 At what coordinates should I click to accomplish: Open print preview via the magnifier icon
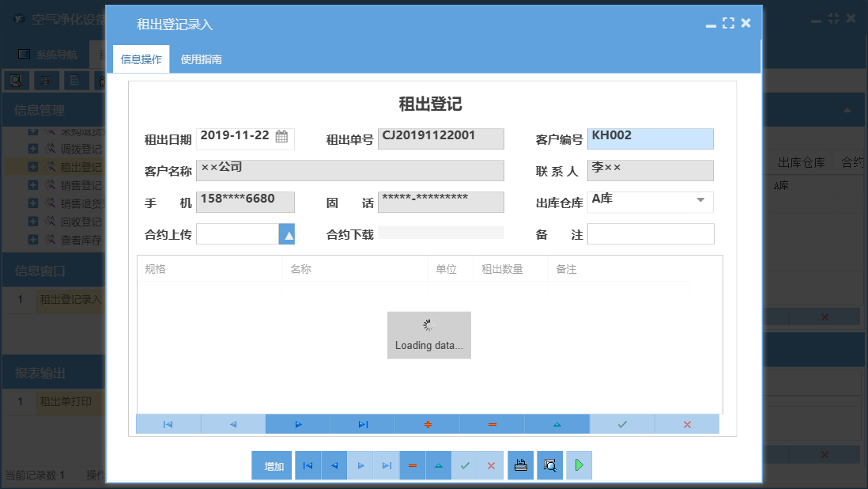(549, 465)
